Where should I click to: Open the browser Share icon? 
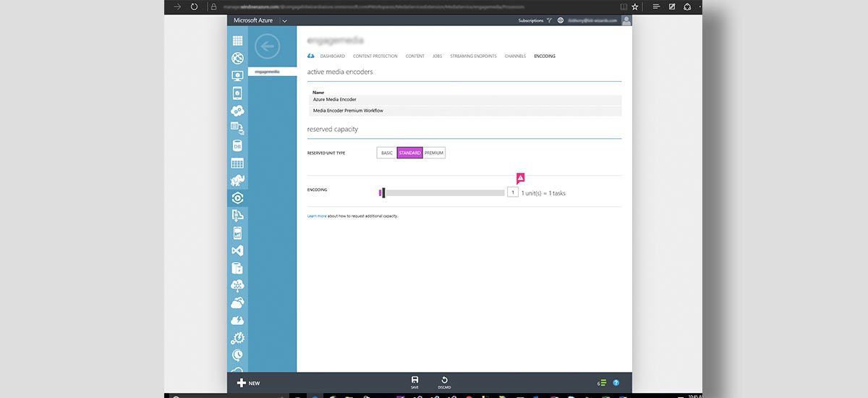point(687,7)
